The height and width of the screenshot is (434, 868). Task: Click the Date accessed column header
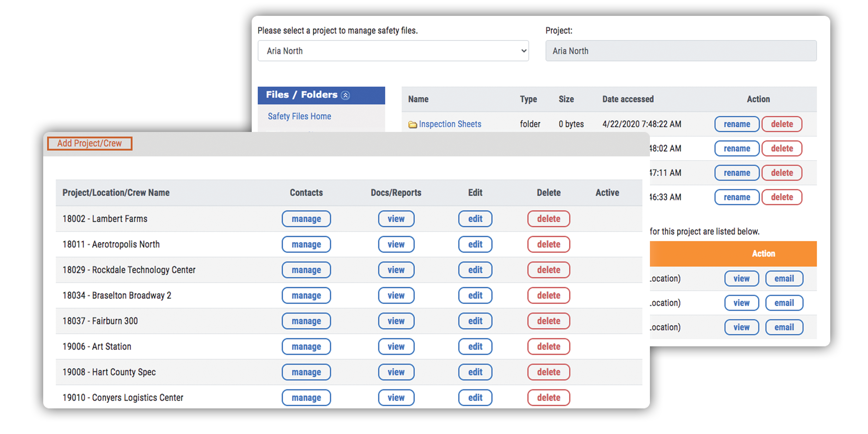[x=628, y=99]
